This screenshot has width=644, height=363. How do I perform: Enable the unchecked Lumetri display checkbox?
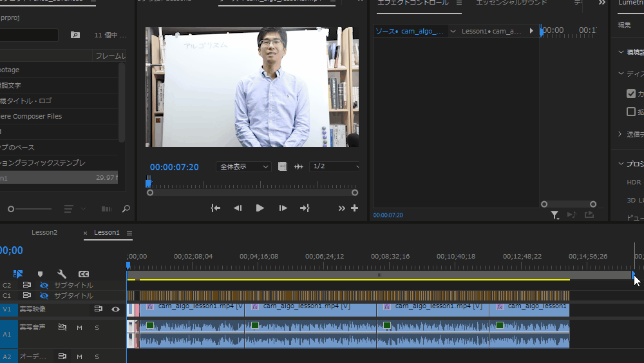[x=631, y=112]
